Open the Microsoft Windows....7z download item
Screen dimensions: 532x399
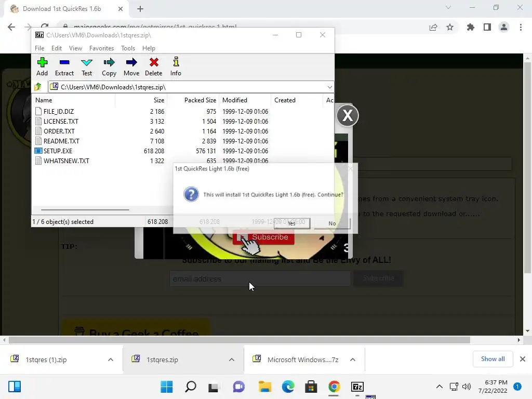click(303, 360)
